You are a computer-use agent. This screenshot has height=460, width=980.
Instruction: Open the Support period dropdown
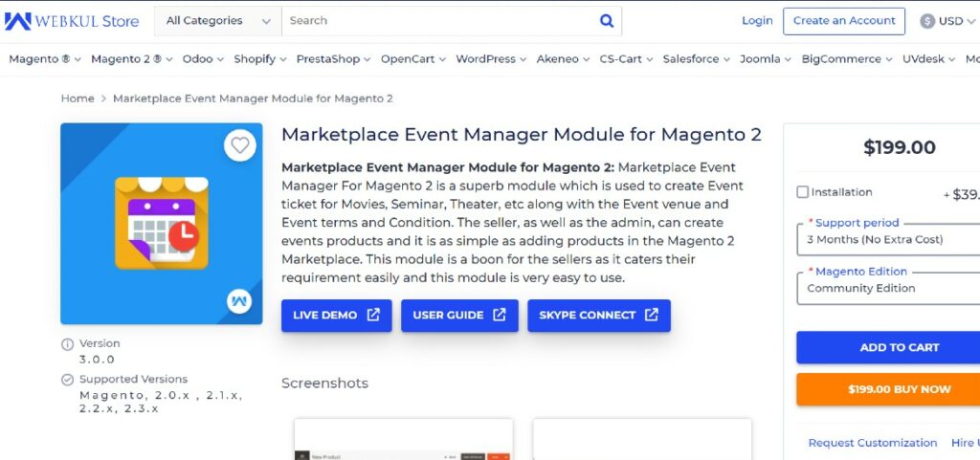coord(888,240)
